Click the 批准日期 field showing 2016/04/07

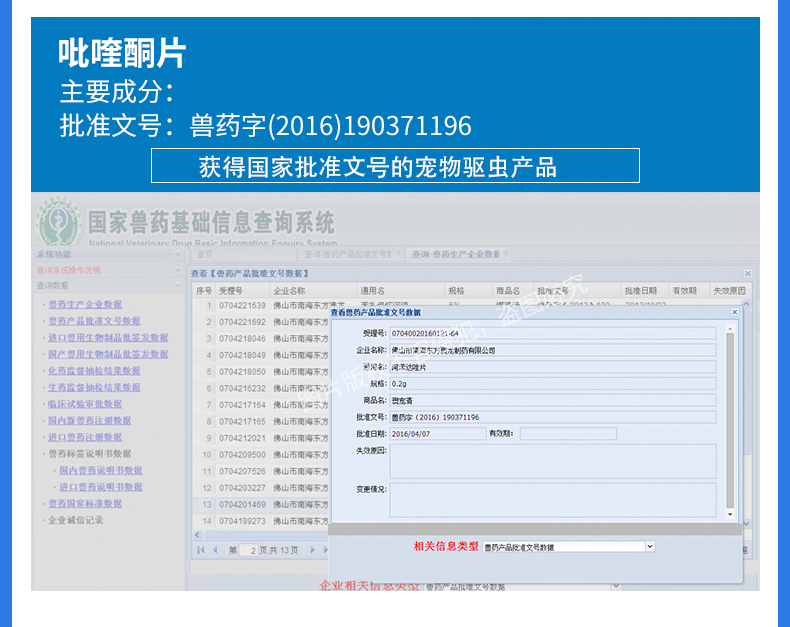438,434
